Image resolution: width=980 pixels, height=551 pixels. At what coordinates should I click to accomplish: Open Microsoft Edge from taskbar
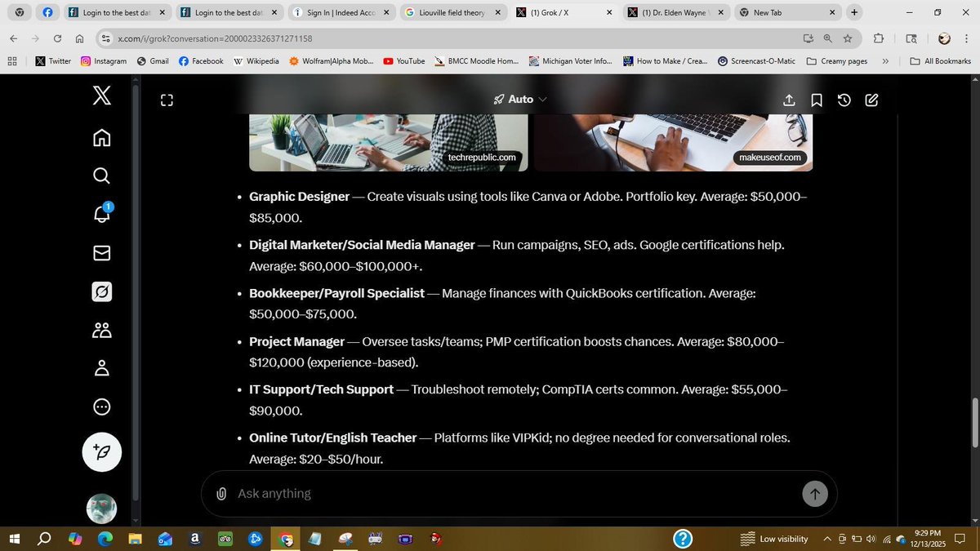(105, 539)
